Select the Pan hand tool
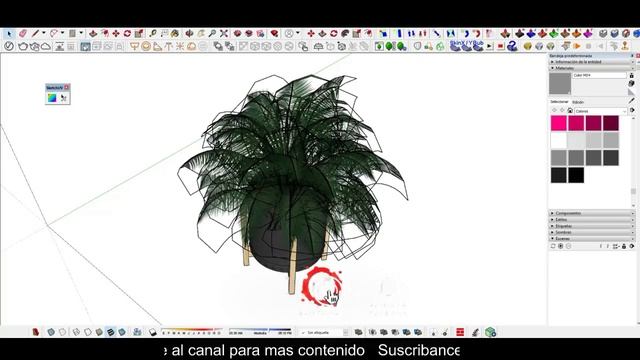 201,33
